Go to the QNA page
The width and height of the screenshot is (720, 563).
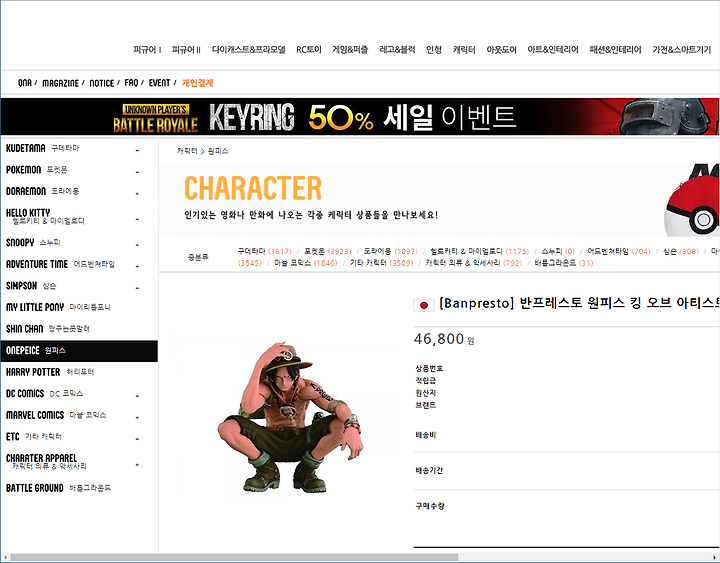tap(25, 83)
